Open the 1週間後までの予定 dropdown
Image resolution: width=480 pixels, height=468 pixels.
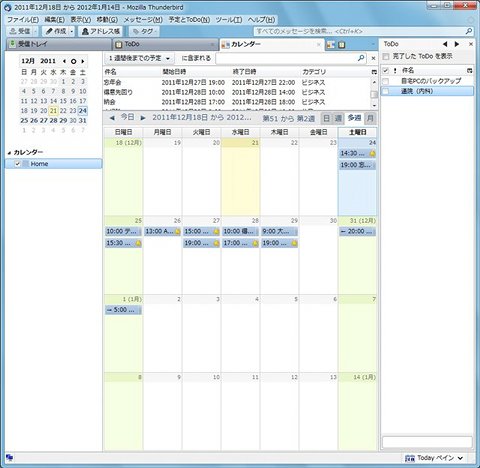(x=139, y=58)
